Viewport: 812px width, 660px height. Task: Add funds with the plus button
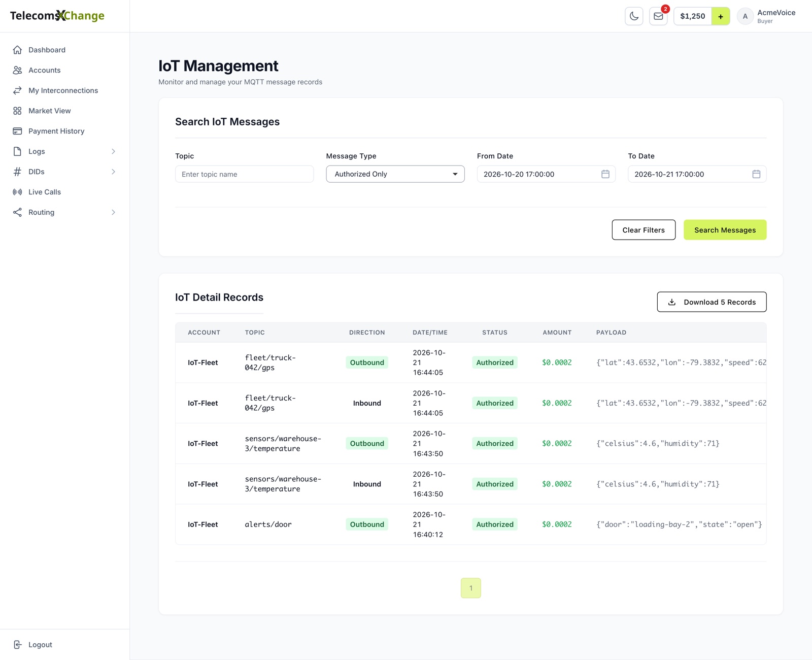(x=721, y=16)
